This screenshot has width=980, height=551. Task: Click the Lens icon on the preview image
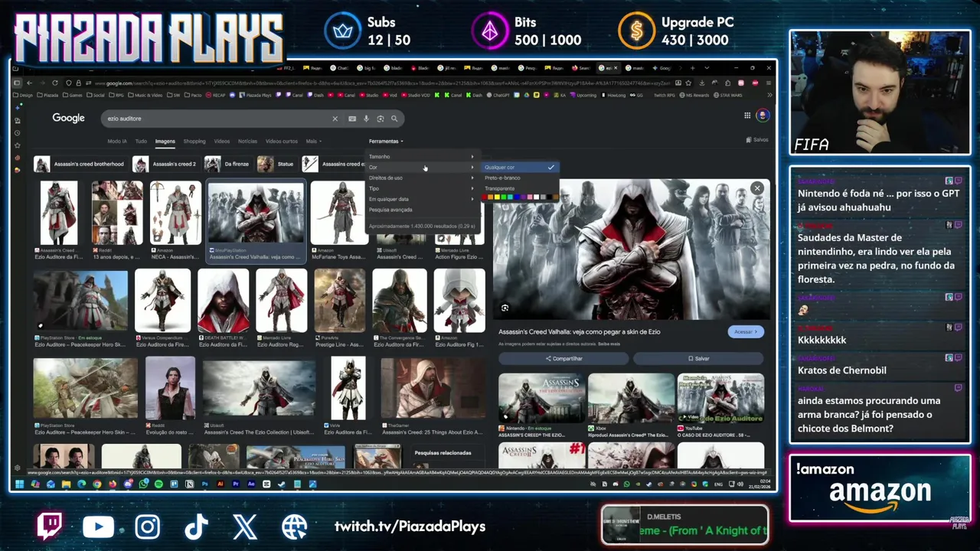click(505, 308)
